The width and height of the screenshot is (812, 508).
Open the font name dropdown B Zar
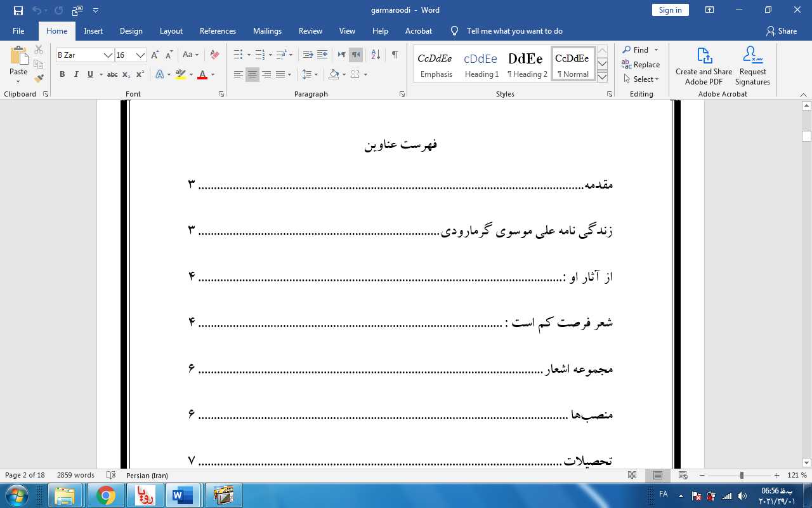(108, 55)
